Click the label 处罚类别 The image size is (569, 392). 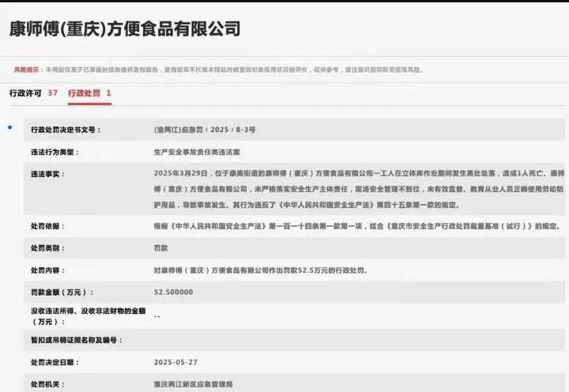(x=47, y=248)
